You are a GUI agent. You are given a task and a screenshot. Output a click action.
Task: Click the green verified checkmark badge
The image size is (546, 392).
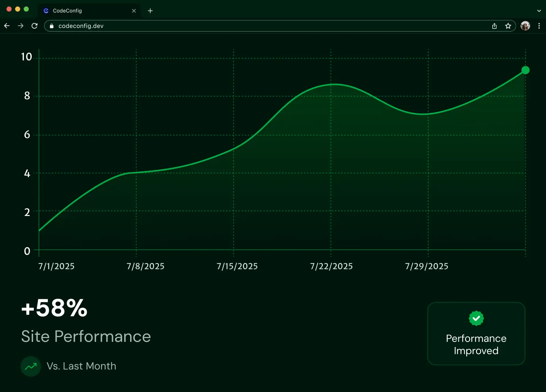point(476,318)
